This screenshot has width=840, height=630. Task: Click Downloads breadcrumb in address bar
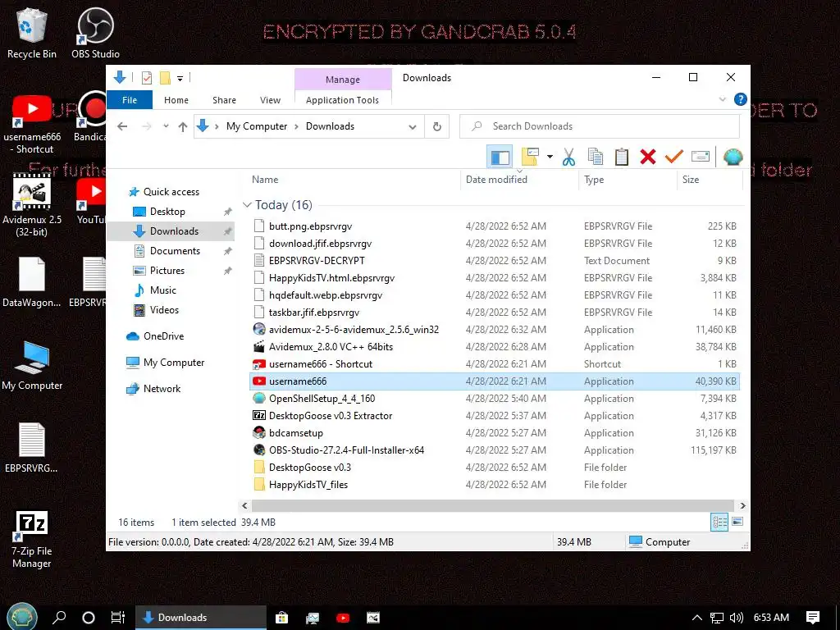pos(330,126)
